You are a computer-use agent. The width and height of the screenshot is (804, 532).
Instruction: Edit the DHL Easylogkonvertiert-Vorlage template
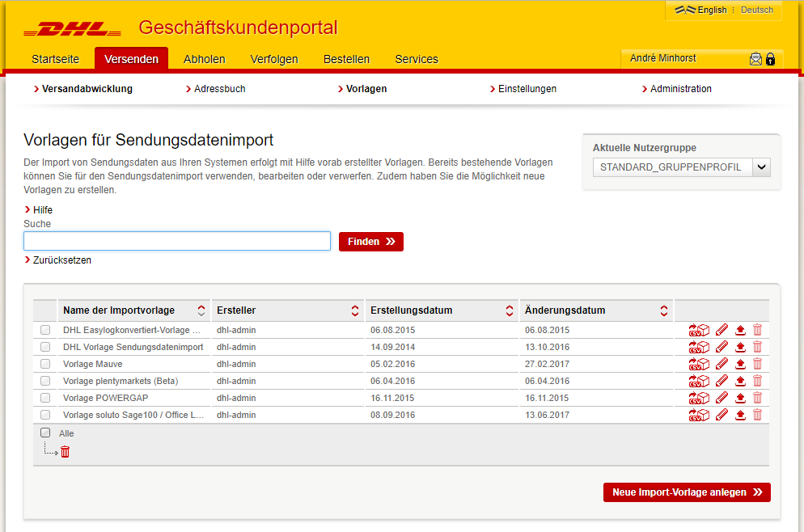722,330
